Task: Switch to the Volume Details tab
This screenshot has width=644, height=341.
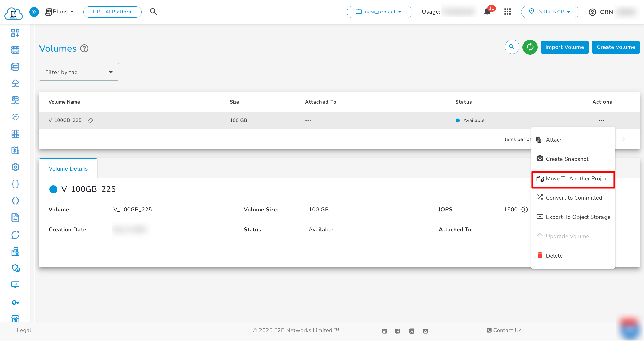Action: [x=68, y=169]
